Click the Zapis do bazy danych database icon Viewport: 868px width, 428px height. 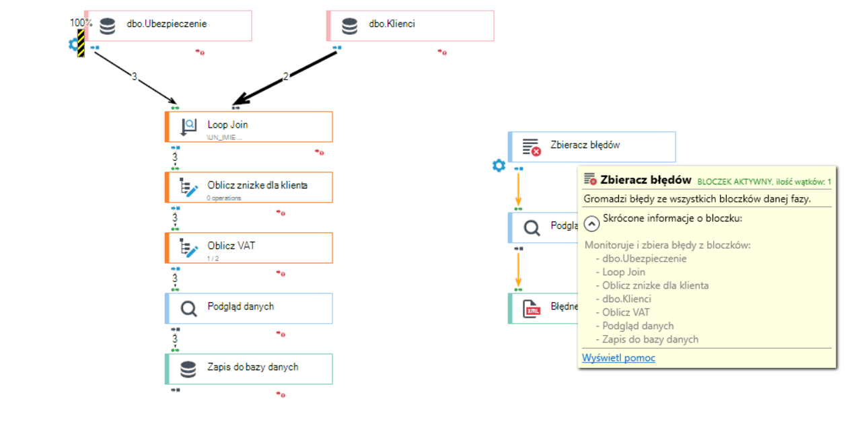(189, 369)
